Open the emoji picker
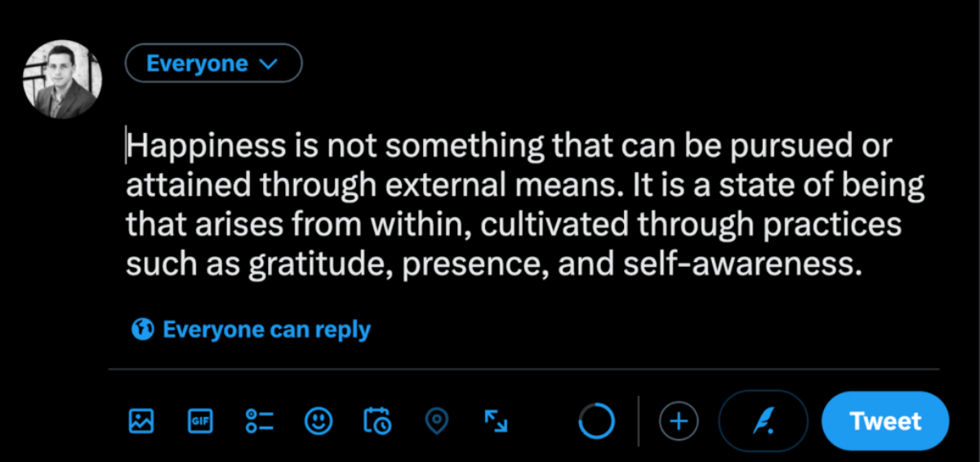Viewport: 980px width, 462px height. (318, 420)
